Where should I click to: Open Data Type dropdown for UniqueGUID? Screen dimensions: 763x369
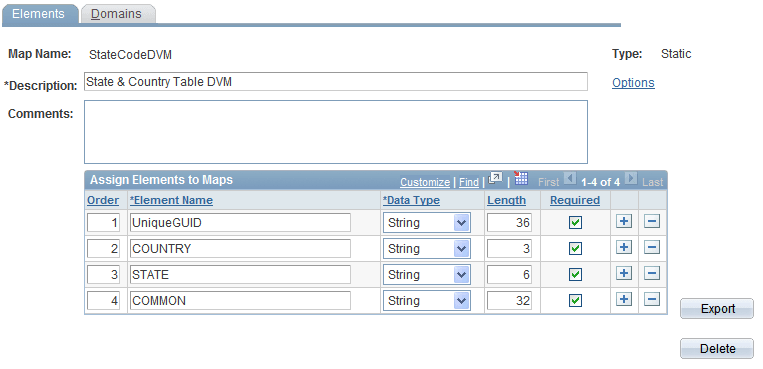(x=426, y=223)
